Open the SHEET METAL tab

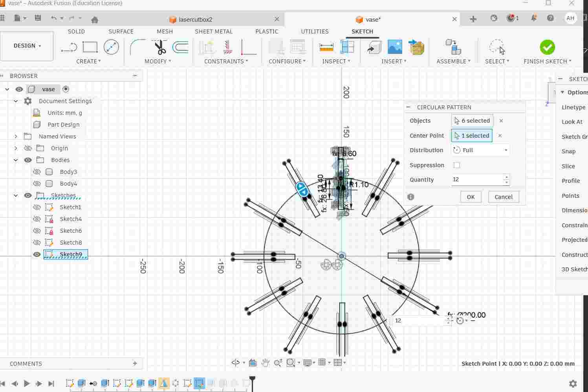click(x=214, y=31)
